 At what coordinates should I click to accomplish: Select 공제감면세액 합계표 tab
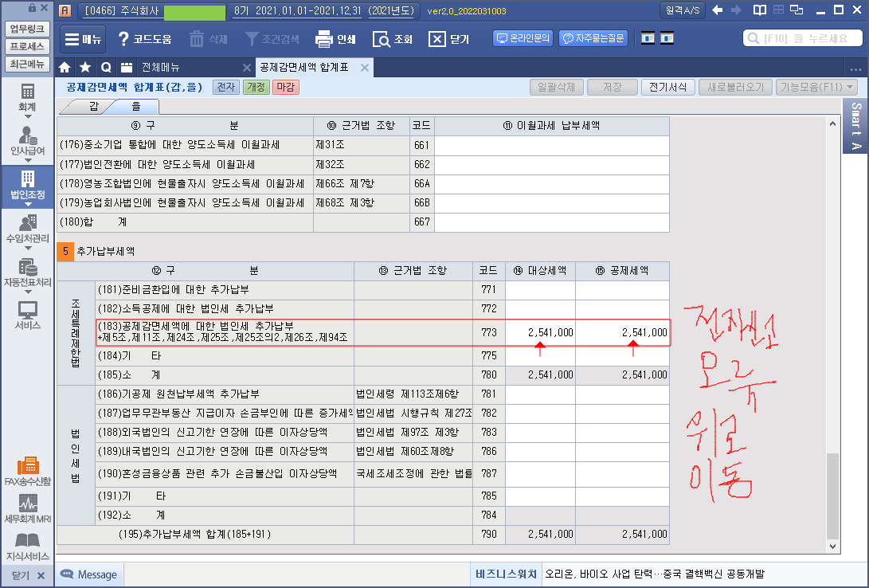[x=304, y=68]
